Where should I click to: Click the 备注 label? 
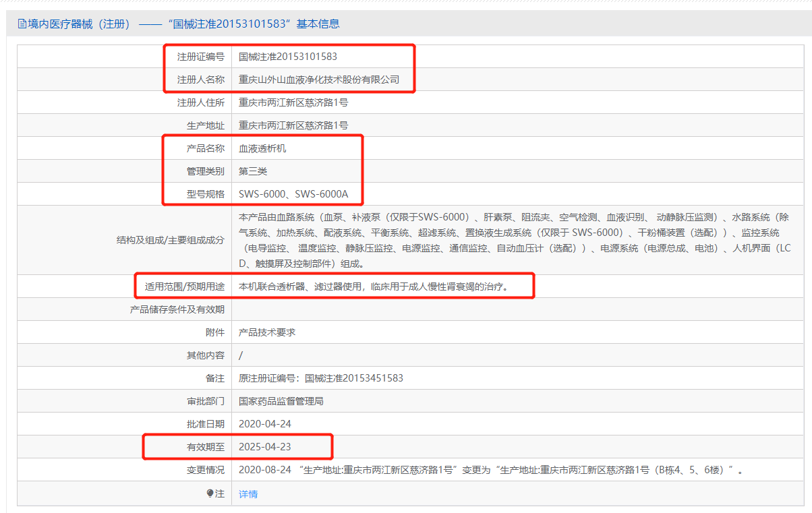pos(215,378)
